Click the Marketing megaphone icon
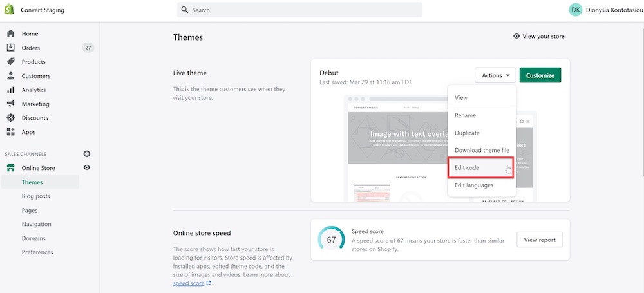Screen dimensions: 644x293 [x=11, y=104]
